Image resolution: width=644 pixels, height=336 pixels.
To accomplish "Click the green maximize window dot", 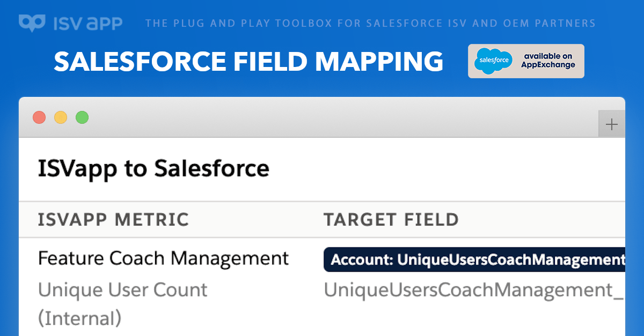I will click(82, 117).
